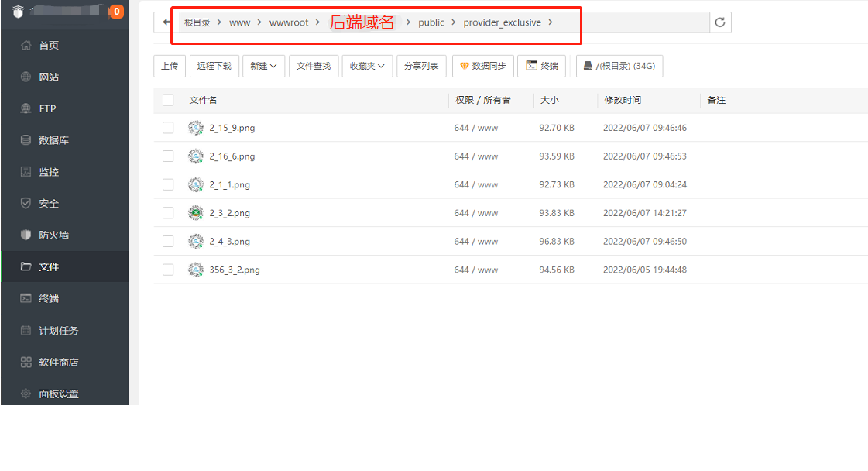Click size value 96.83 KB
This screenshot has height=471, width=868.
tap(557, 242)
